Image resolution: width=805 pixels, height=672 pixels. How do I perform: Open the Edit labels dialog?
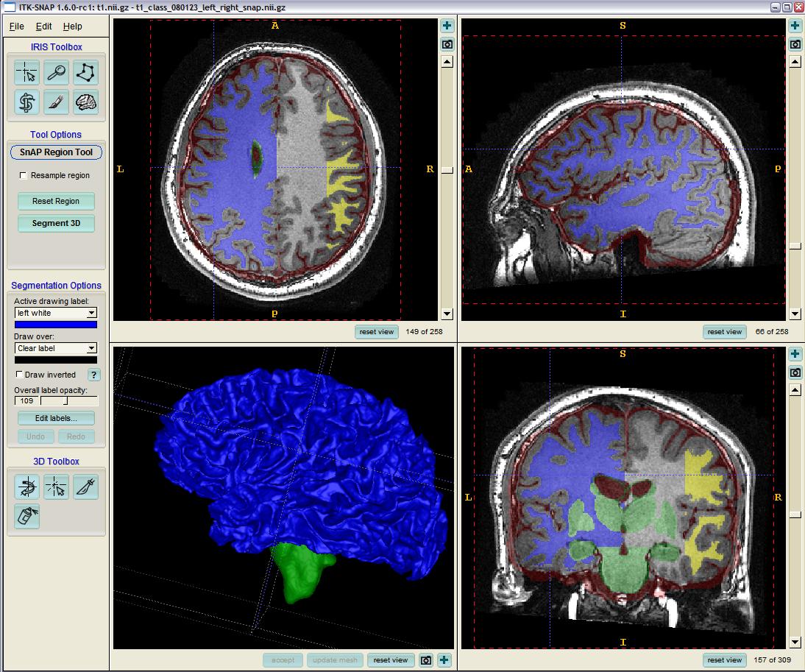[x=56, y=418]
